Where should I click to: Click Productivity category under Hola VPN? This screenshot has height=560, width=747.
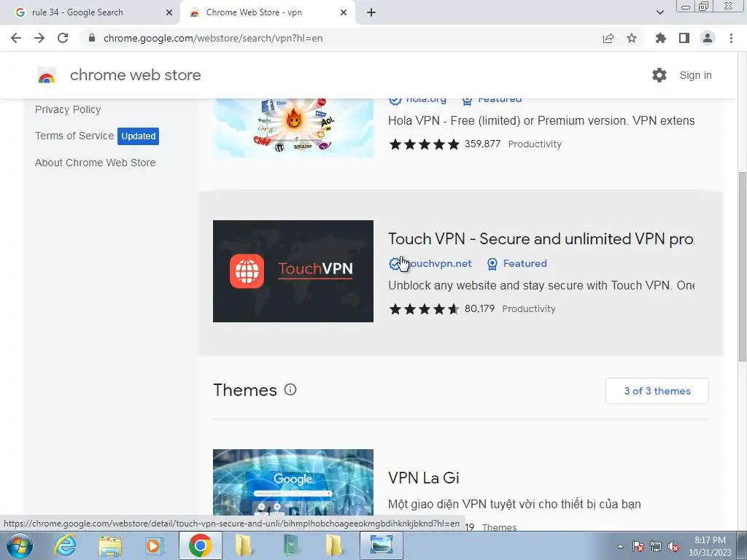(x=535, y=144)
